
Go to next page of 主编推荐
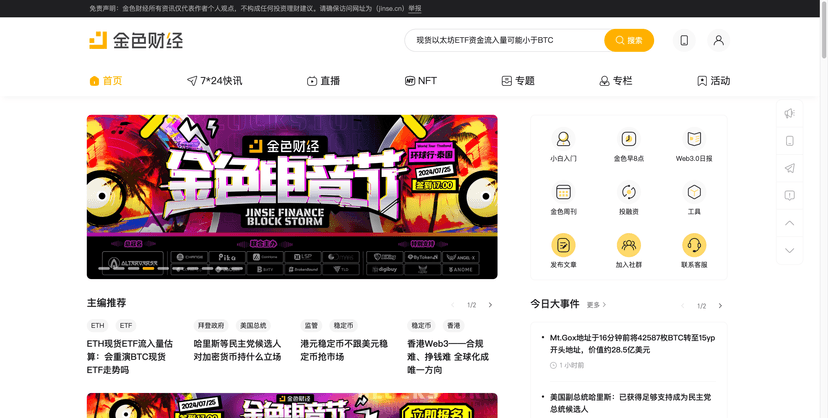(x=490, y=305)
